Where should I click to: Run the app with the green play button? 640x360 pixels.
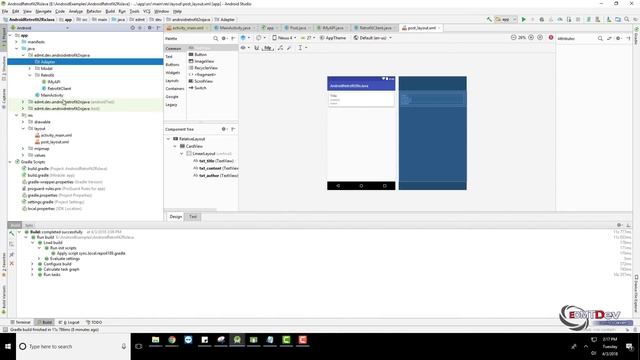(x=524, y=19)
